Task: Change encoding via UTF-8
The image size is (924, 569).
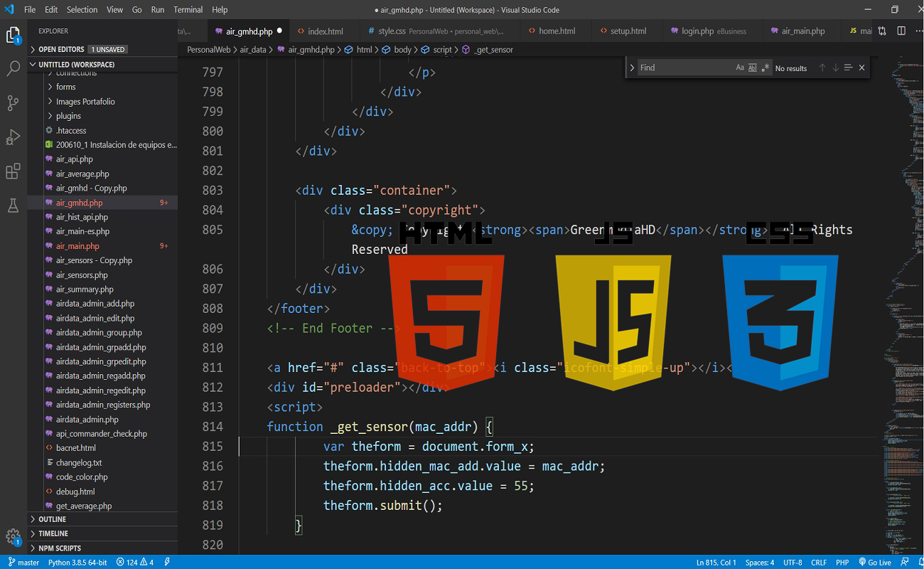Action: click(x=793, y=563)
